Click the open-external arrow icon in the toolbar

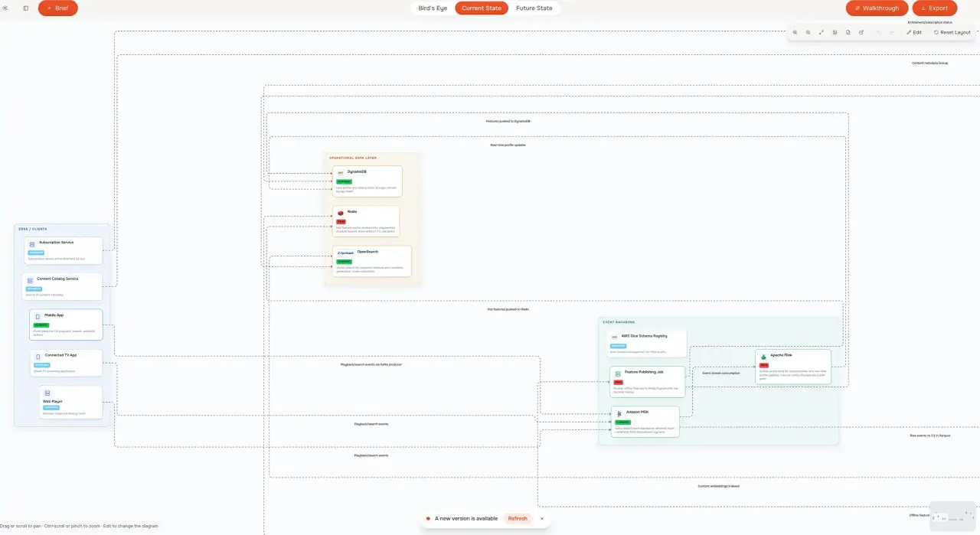click(x=861, y=32)
